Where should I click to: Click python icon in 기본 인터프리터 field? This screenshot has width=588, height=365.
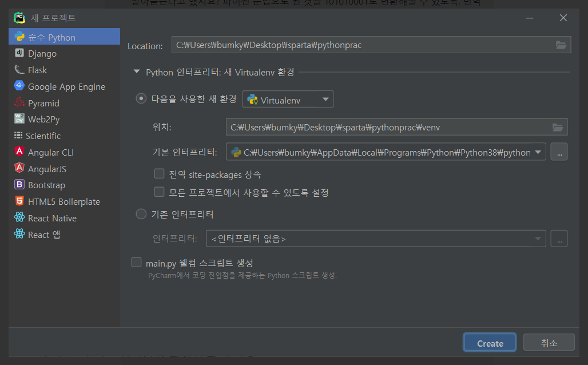pyautogui.click(x=236, y=152)
